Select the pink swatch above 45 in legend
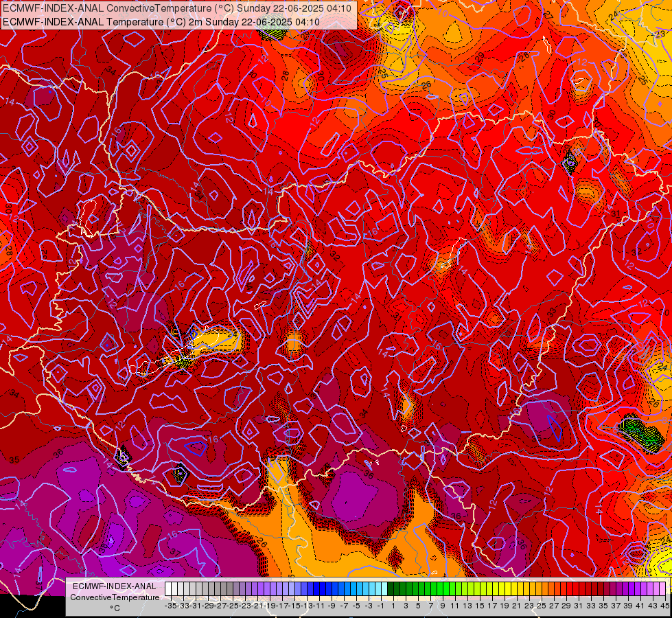 662,589
